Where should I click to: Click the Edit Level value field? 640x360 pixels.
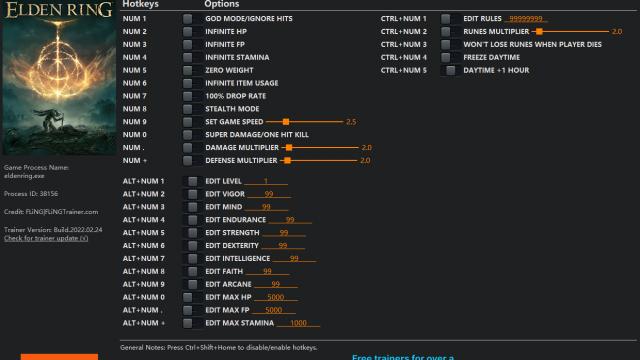point(266,181)
